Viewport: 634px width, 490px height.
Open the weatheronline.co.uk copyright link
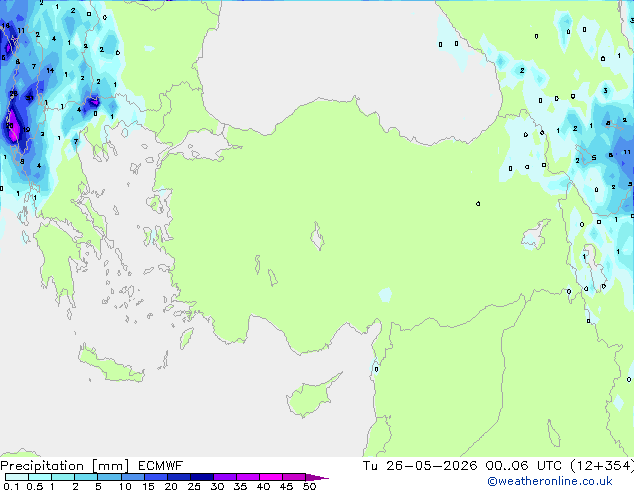[x=550, y=481]
